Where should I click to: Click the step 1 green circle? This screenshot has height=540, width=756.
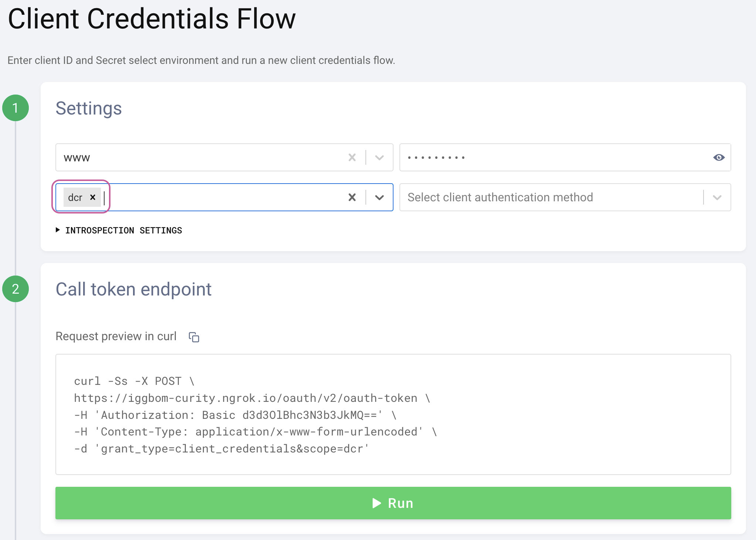[x=16, y=108]
